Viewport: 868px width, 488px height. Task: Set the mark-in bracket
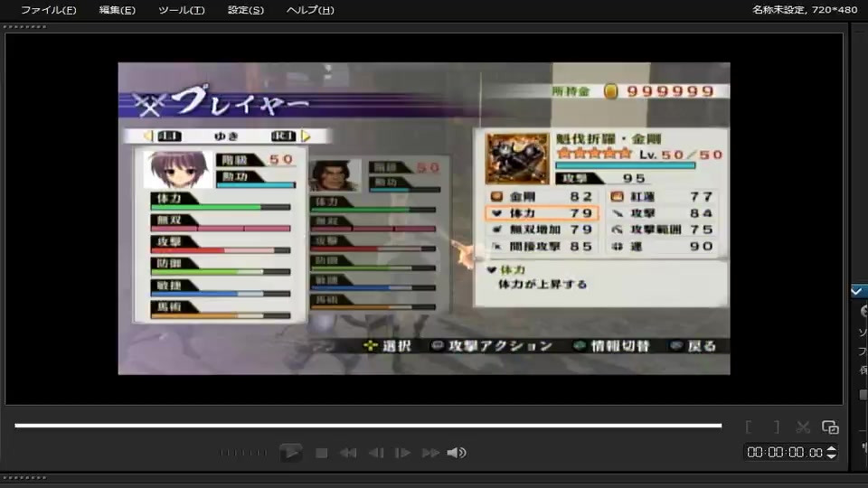(x=749, y=427)
